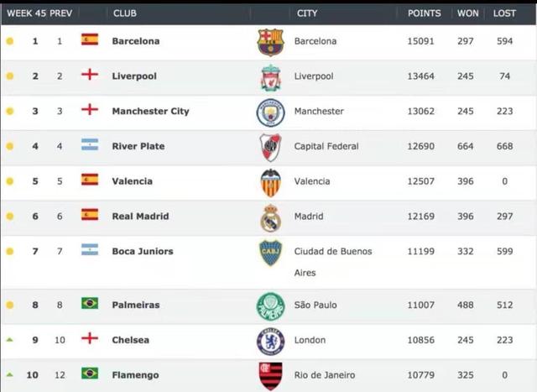Click the River Plate club crest

pos(270,147)
